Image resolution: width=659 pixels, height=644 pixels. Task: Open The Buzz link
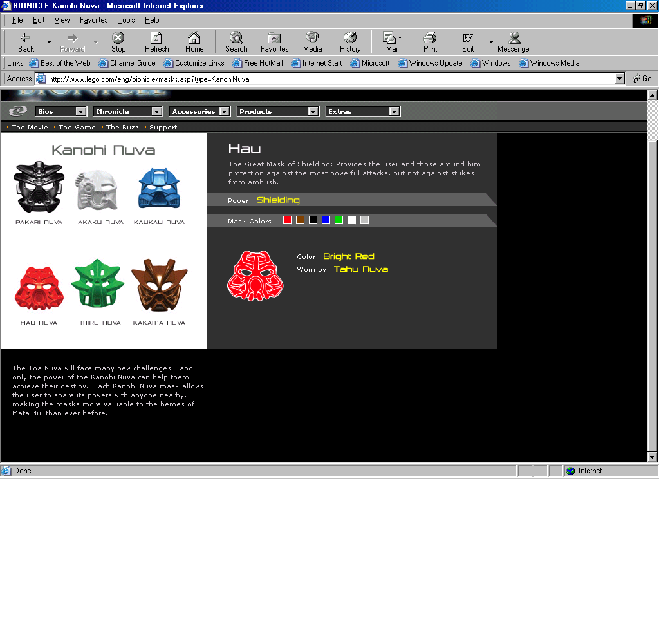coord(122,127)
